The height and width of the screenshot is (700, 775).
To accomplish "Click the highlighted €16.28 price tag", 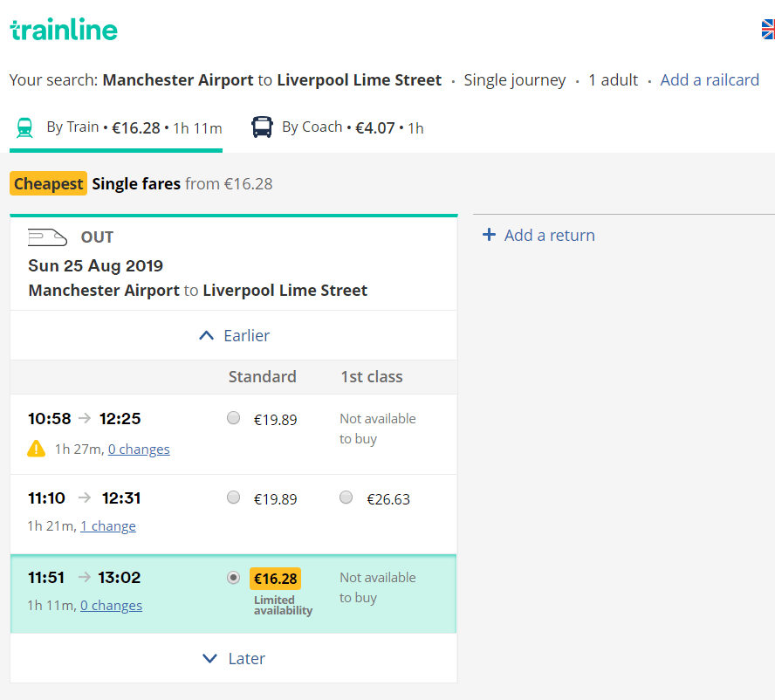I will pyautogui.click(x=275, y=579).
